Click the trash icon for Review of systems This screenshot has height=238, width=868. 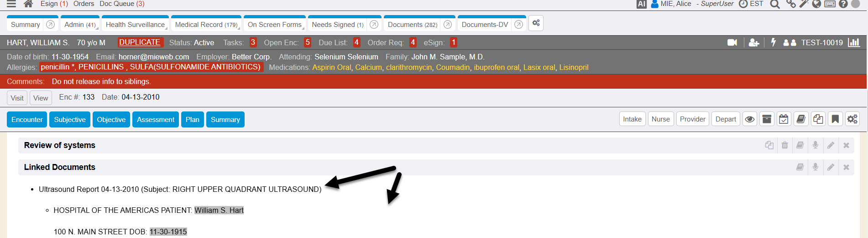(784, 145)
